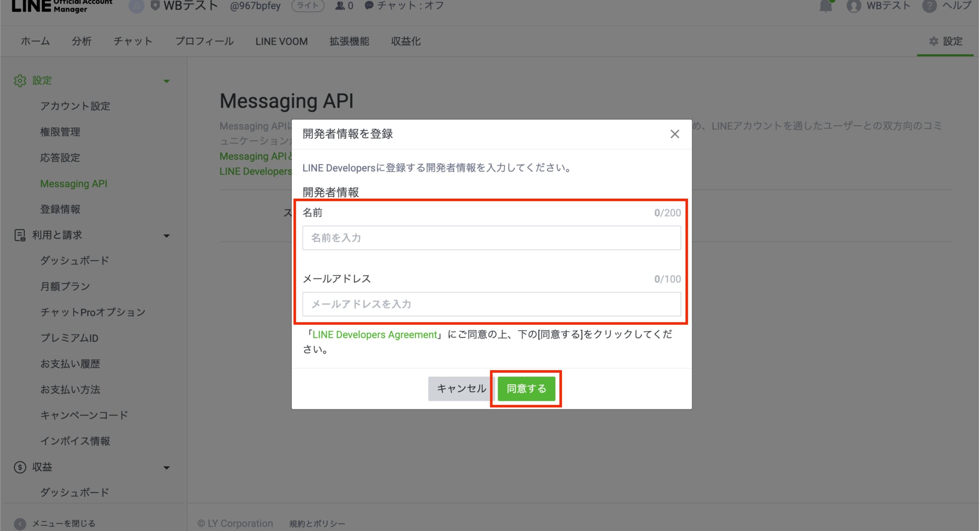Click the sidebar 設定 gear icon

tap(20, 81)
